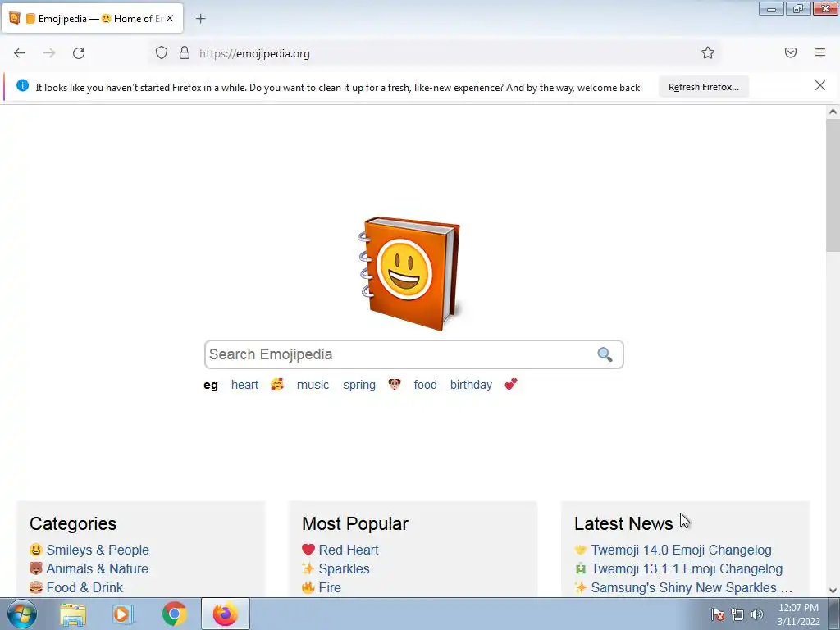Click the page scrollbar up arrow
This screenshot has height=630, width=840.
click(x=833, y=112)
